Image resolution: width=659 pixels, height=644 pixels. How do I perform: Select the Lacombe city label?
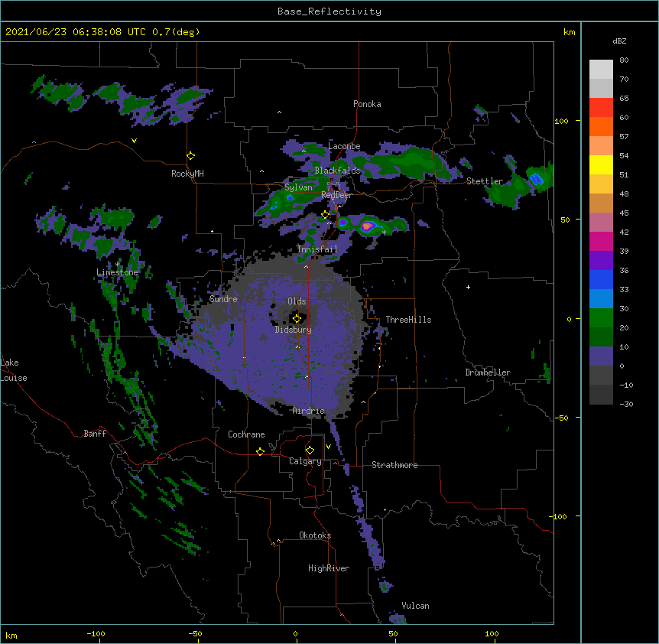pyautogui.click(x=344, y=146)
